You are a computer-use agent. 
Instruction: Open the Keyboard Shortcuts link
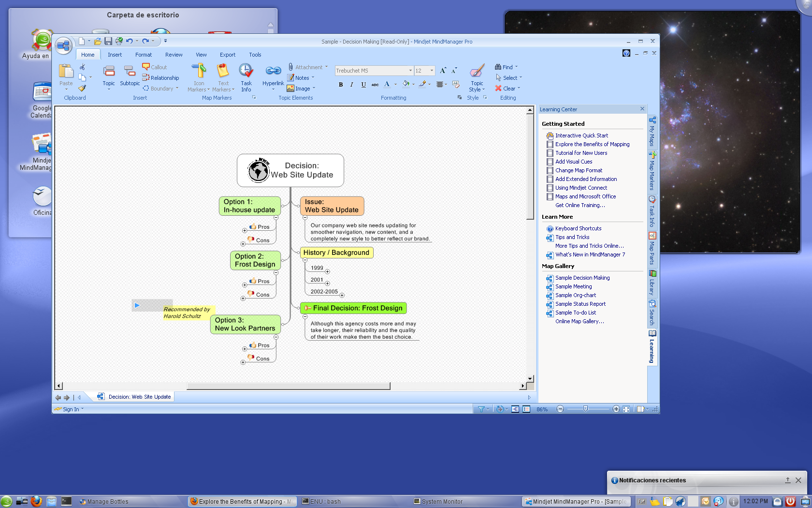click(579, 228)
